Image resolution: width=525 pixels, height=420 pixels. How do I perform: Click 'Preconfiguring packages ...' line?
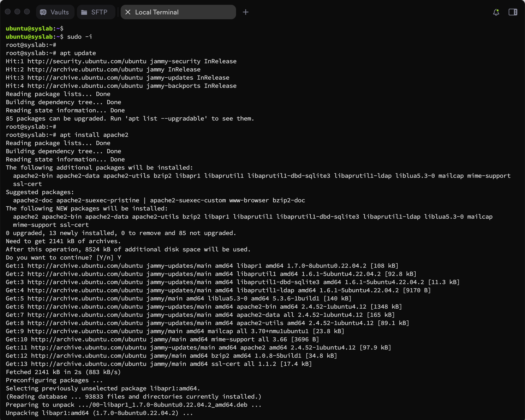pos(54,380)
